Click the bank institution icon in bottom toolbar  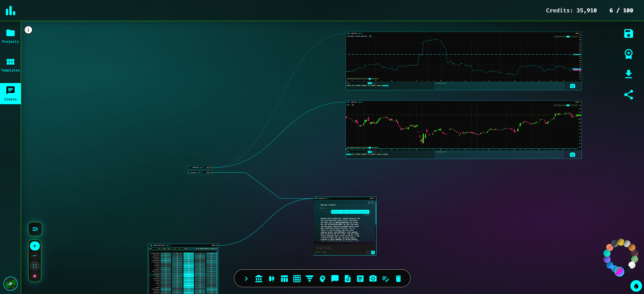tap(258, 279)
